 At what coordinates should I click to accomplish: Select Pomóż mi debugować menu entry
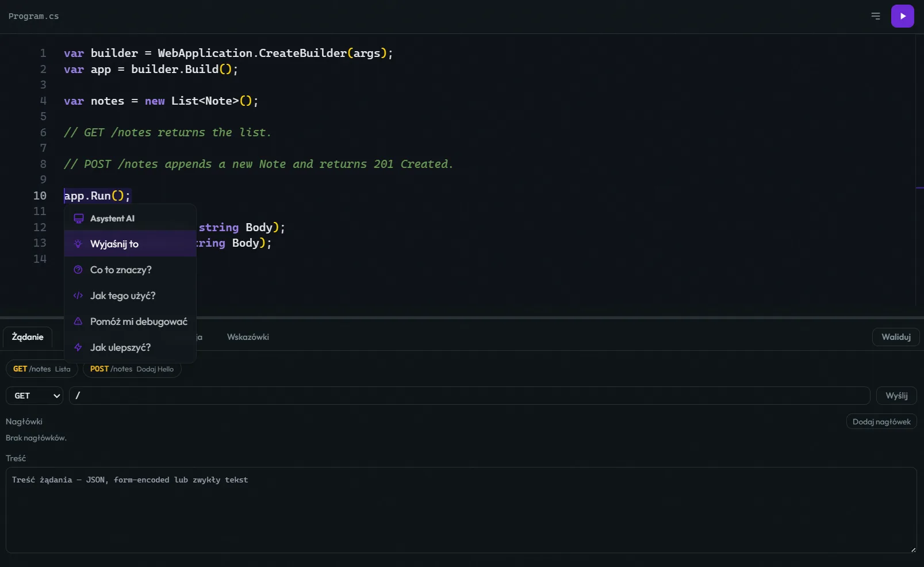click(130, 321)
